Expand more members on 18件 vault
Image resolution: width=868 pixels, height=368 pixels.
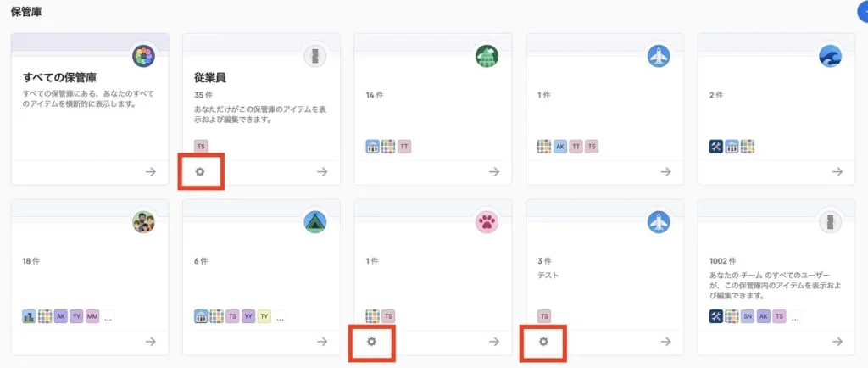108,316
